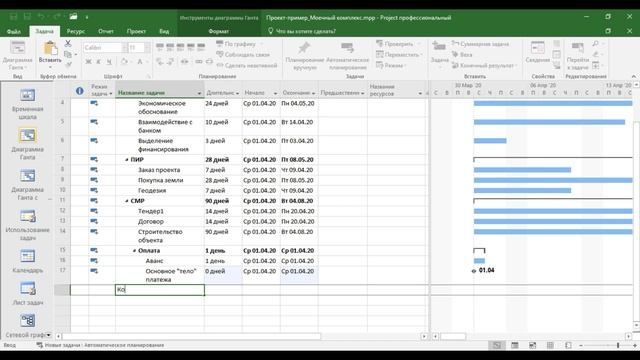Click Соблюдать связи button
The height and width of the screenshot is (360, 640).
pyautogui.click(x=243, y=54)
